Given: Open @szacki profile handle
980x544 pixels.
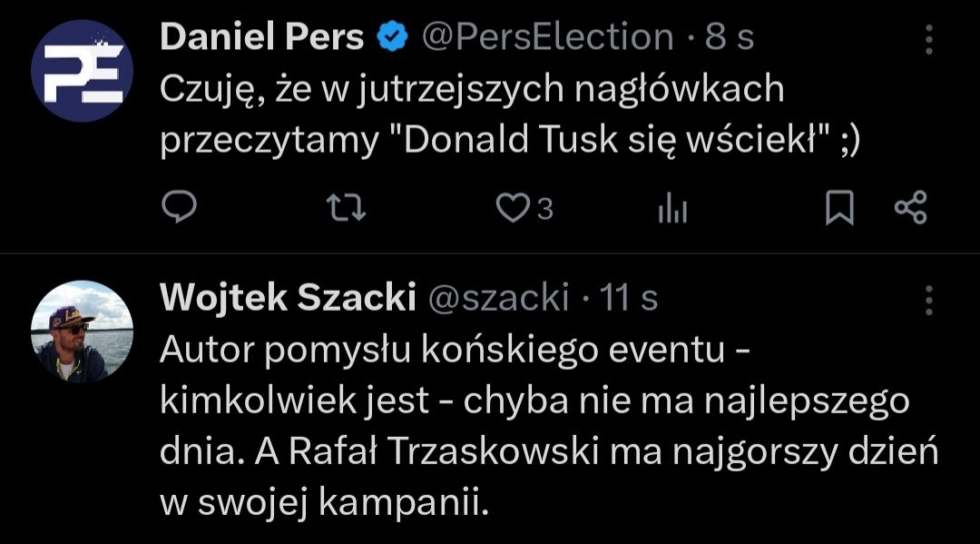Looking at the screenshot, I should pyautogui.click(x=499, y=296).
